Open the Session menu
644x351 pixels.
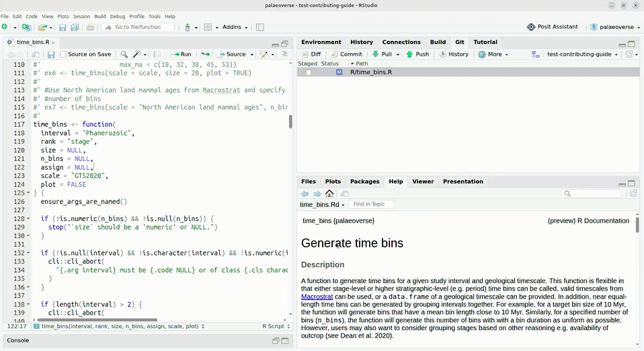coord(81,16)
